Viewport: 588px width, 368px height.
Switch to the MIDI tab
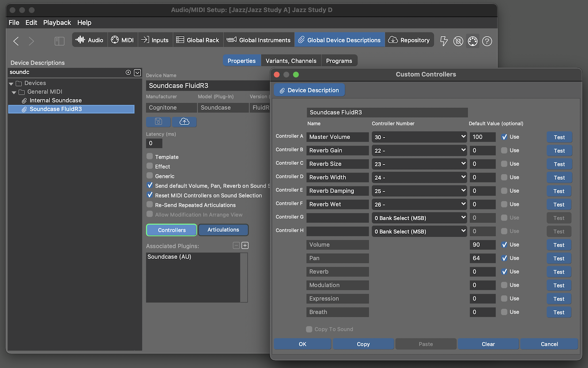pos(122,40)
